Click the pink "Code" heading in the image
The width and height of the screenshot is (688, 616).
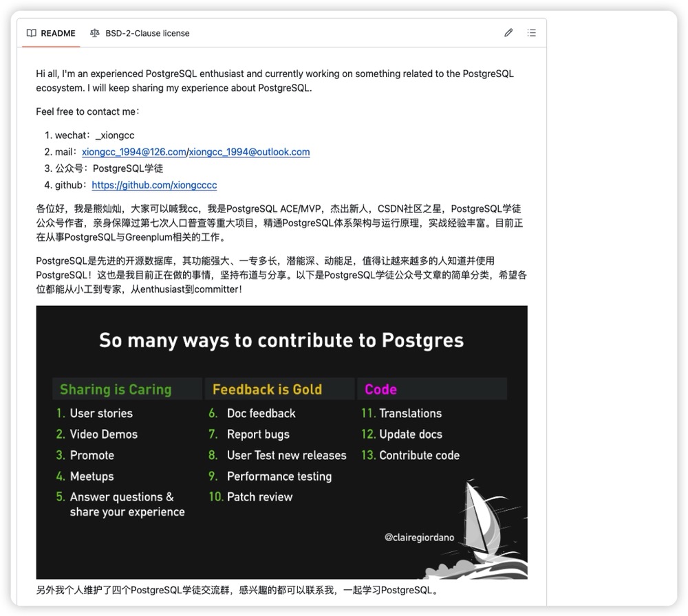pos(381,389)
